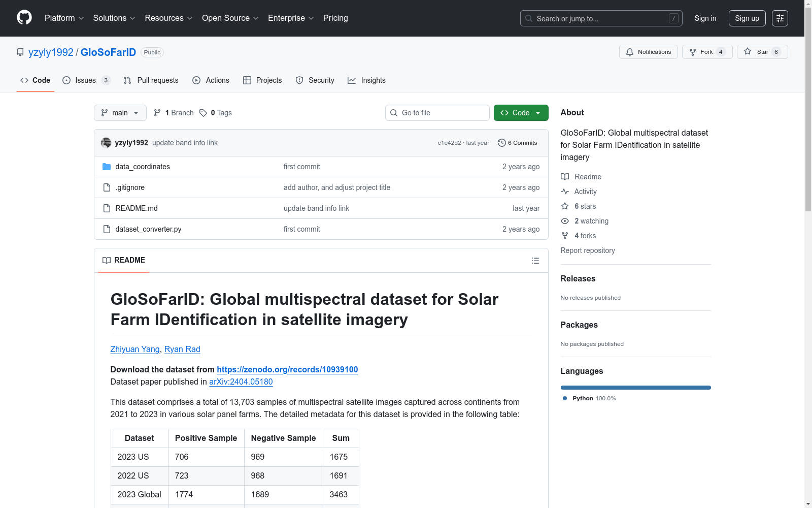The image size is (812, 508).
Task: Open the global navigation menu icon
Action: 780,18
